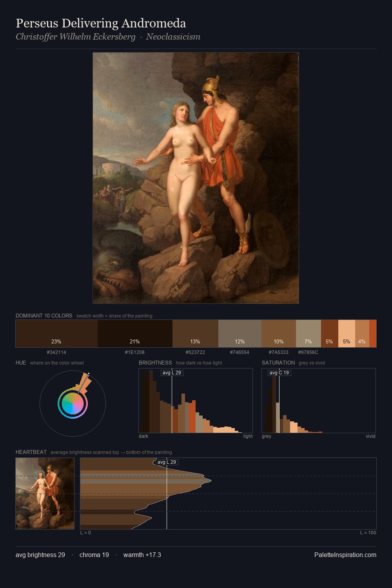This screenshot has height=588, width=392.
Task: Select the 7% beige-grey swatch
Action: point(309,334)
